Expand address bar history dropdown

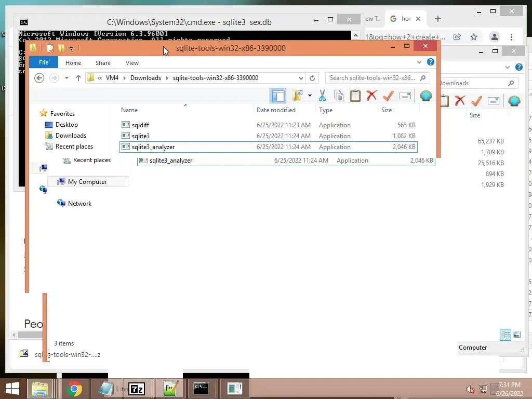301,78
